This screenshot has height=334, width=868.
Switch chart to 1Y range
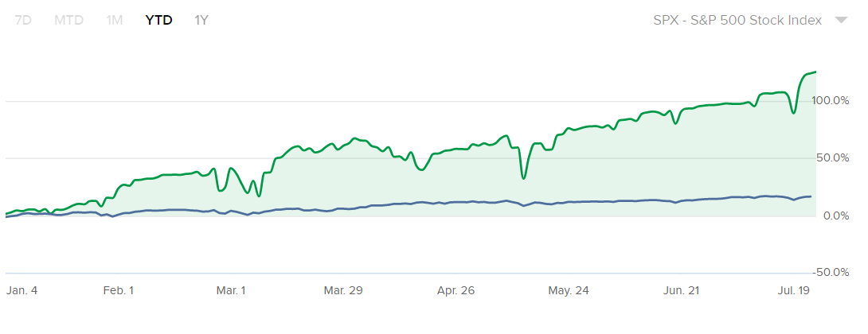(201, 20)
